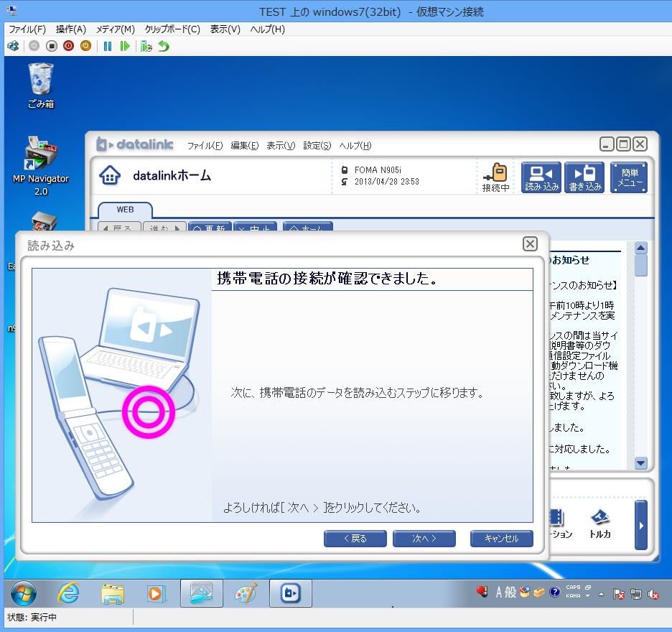The image size is (672, 632).
Task: Open datalink 編集(E) menu
Action: (245, 146)
